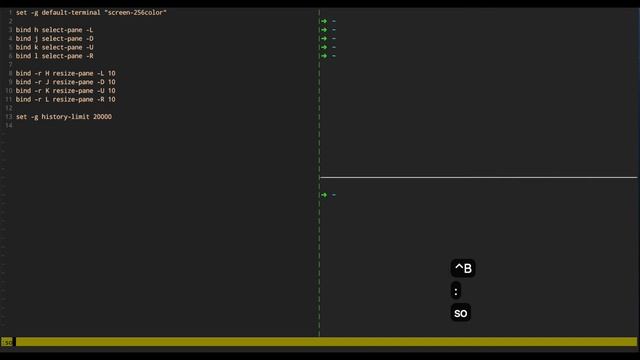Click the 'bind -r H resize-pane -L 10' line
Screen dimensions: 640x360
coord(65,73)
